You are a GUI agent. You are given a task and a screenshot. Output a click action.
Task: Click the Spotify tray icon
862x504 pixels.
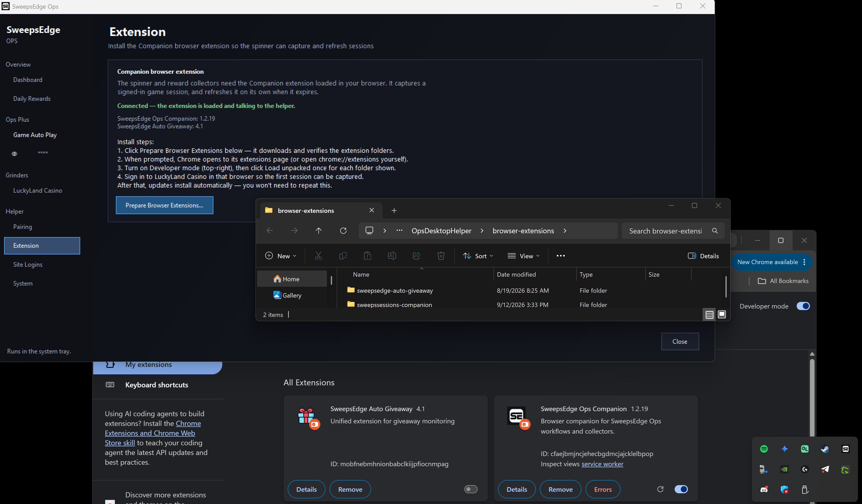764,449
